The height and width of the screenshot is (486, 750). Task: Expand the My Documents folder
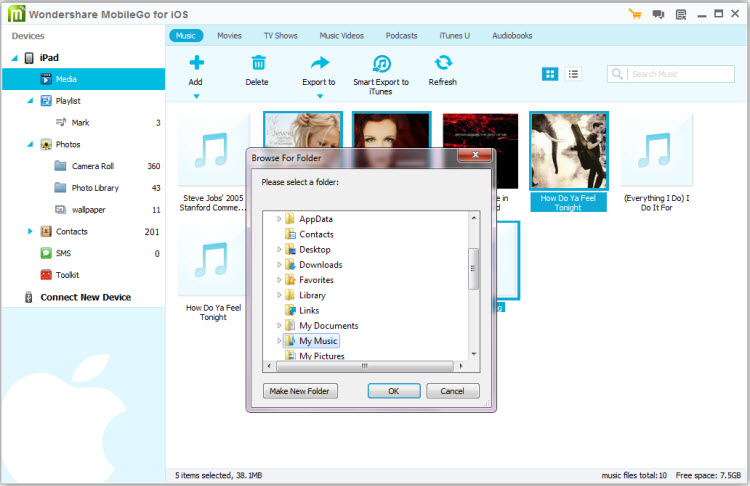[279, 326]
